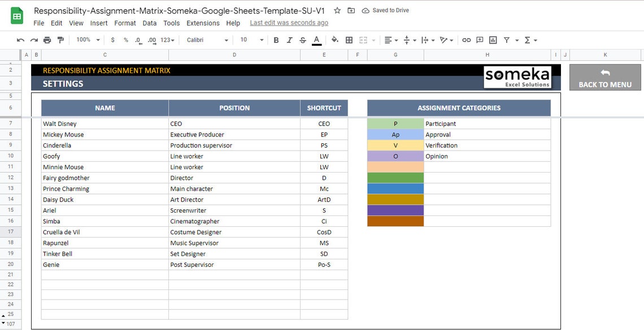Undo the last action
The image size is (644, 330).
[x=20, y=39]
